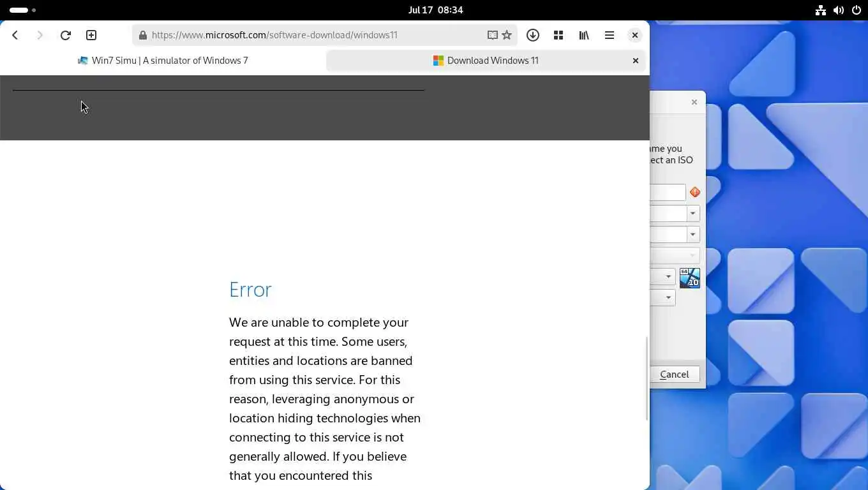The width and height of the screenshot is (868, 490).
Task: Open the lowest dropdown in the dialog
Action: click(x=668, y=297)
